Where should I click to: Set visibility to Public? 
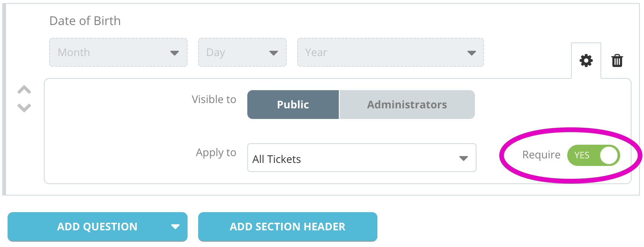[293, 105]
